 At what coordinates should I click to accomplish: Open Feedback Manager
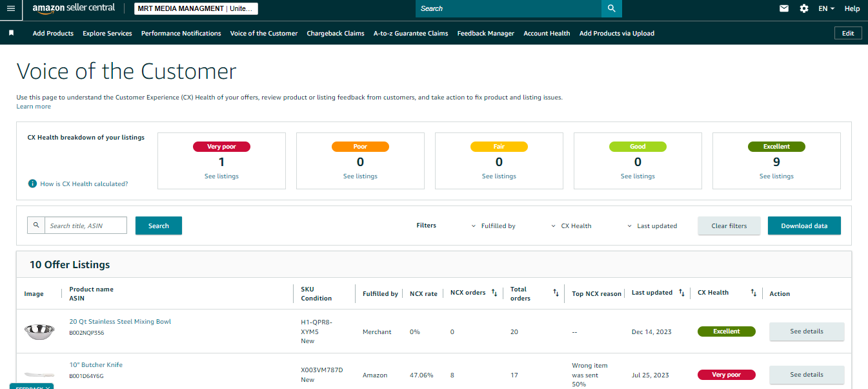486,33
